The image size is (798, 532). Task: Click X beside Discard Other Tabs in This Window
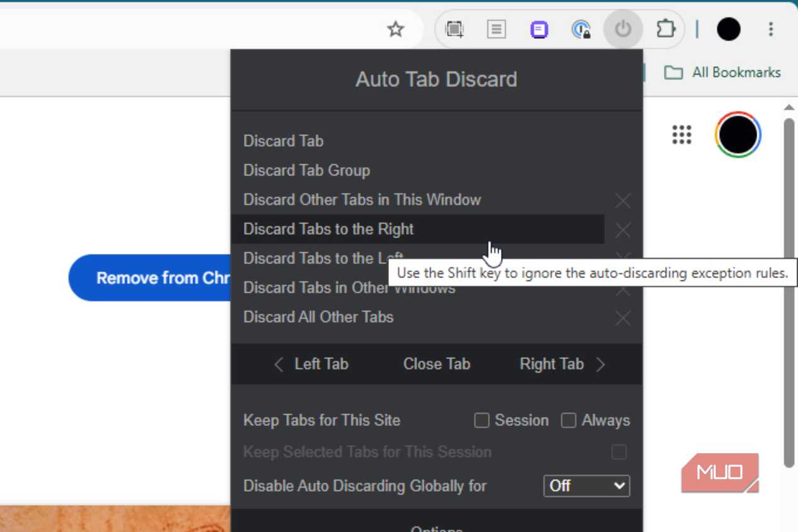click(x=623, y=200)
